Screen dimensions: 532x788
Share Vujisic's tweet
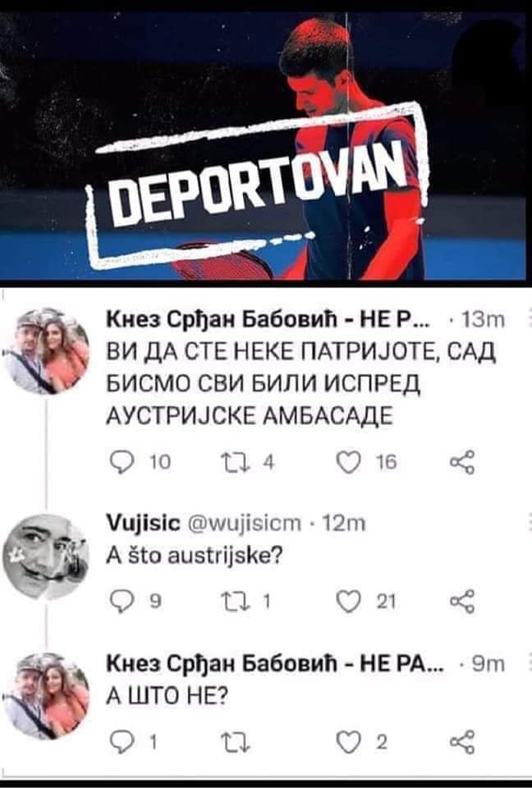(x=462, y=602)
